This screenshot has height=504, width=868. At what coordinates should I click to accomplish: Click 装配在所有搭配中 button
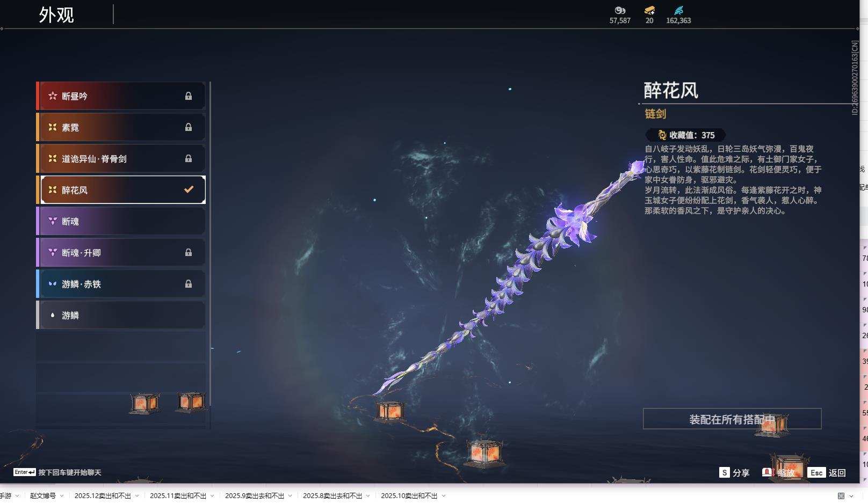click(732, 419)
